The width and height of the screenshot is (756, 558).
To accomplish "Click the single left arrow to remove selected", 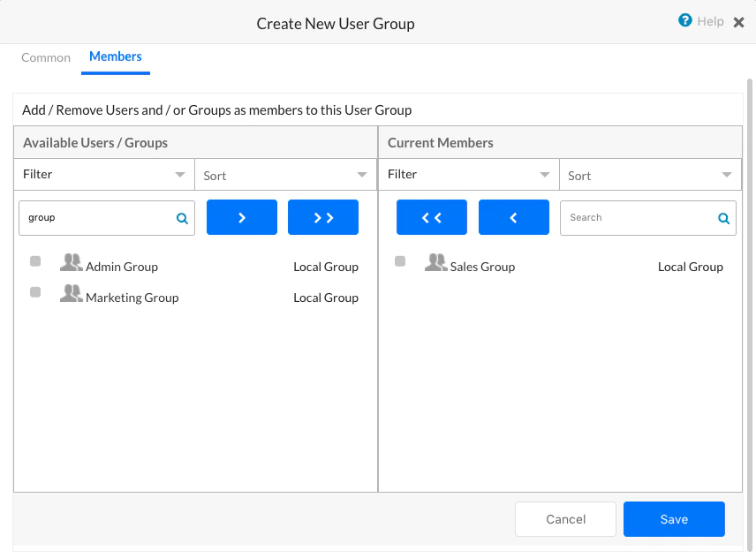I will pos(513,216).
